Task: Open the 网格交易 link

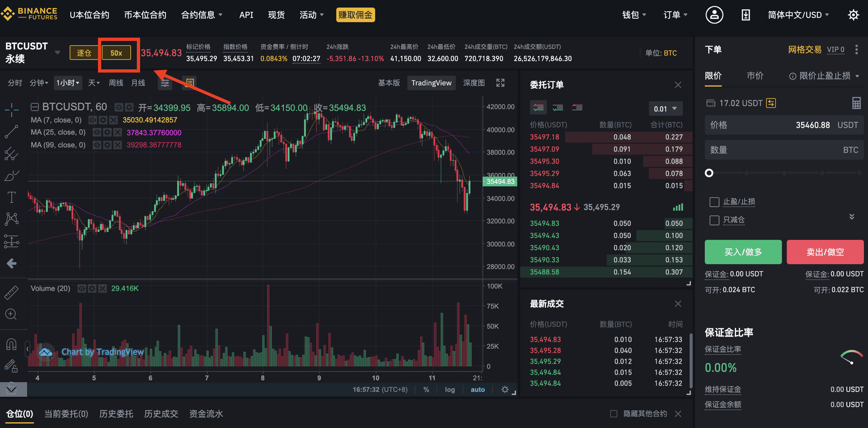Action: (x=805, y=50)
